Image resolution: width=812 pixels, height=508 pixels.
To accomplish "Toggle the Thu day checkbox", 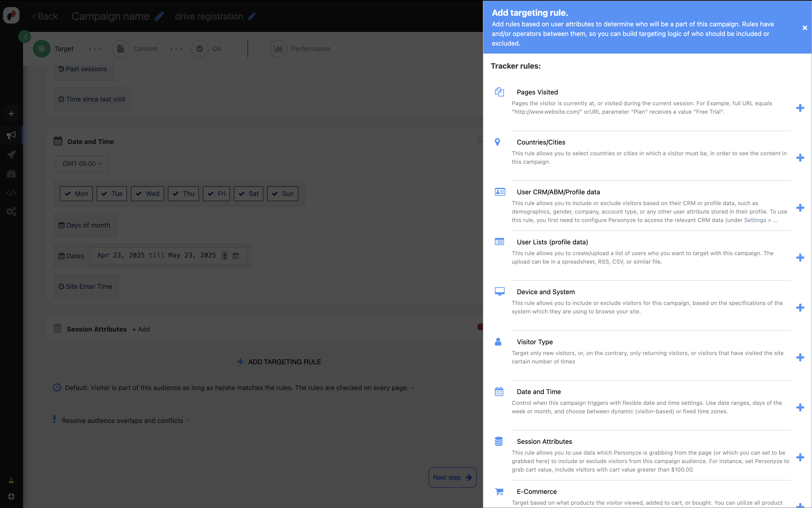I will 183,194.
